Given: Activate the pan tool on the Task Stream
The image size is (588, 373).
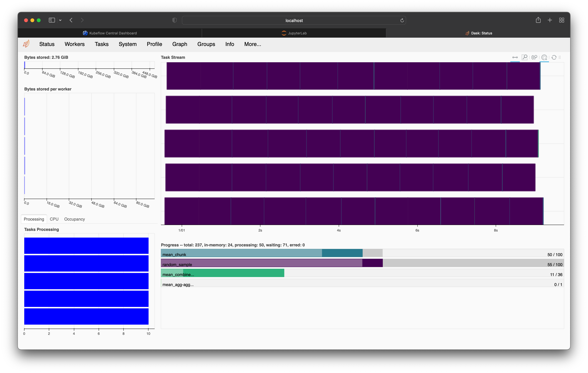Looking at the screenshot, I should pos(515,57).
